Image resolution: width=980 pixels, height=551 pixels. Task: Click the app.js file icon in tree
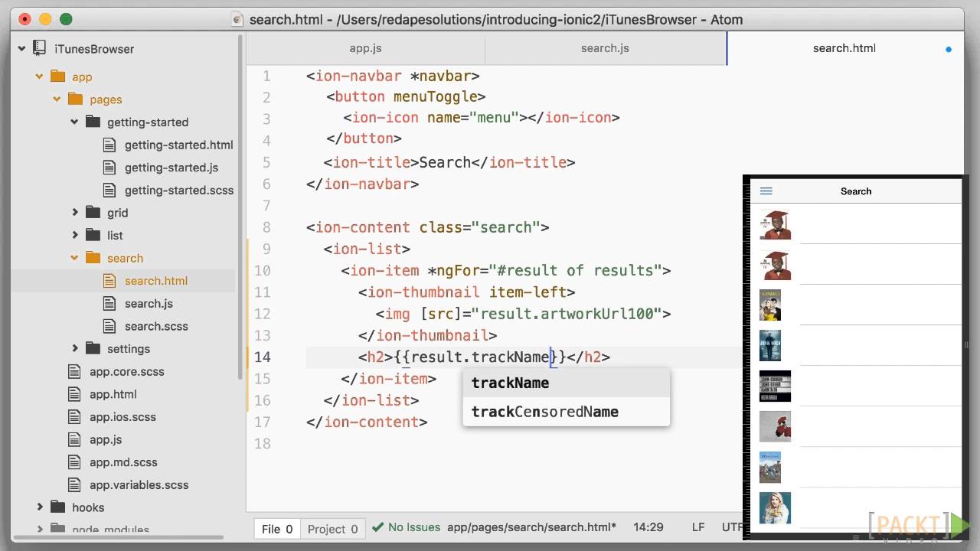click(74, 439)
